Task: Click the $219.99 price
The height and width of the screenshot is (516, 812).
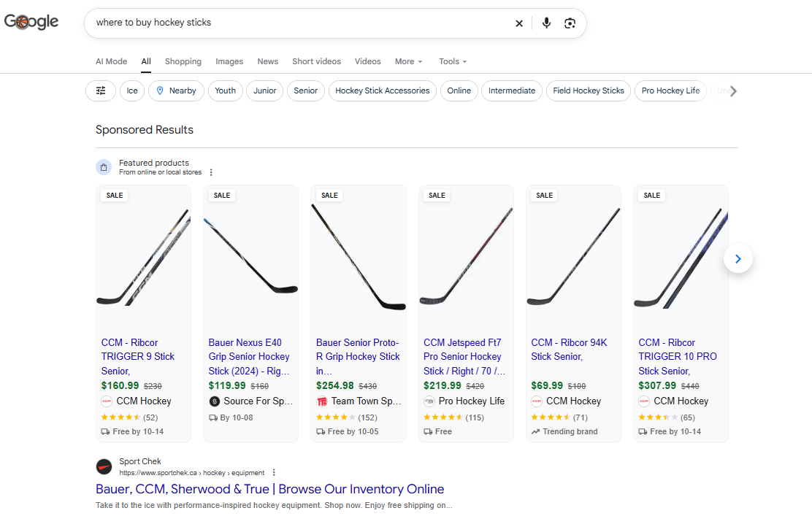Action: tap(443, 385)
